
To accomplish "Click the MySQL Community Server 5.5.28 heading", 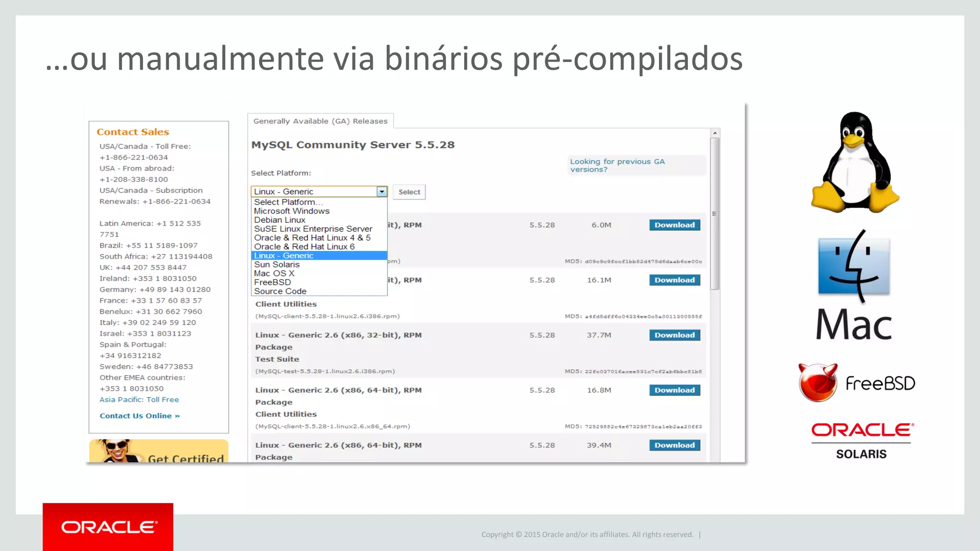I will pyautogui.click(x=353, y=144).
